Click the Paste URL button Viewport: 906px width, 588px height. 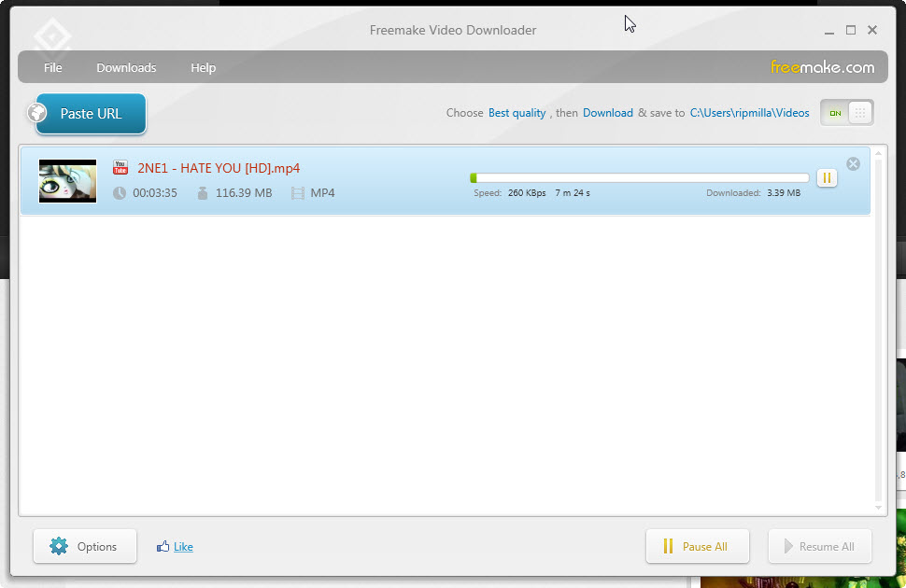91,114
